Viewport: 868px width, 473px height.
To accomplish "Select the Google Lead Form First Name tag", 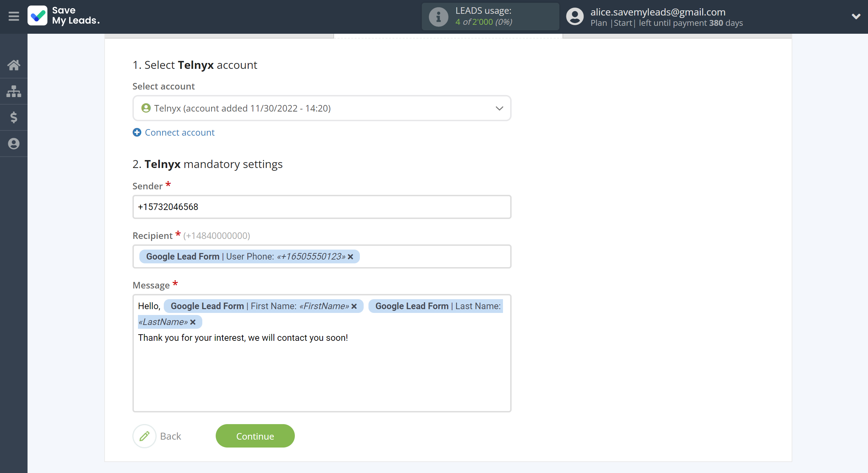I will tap(264, 306).
